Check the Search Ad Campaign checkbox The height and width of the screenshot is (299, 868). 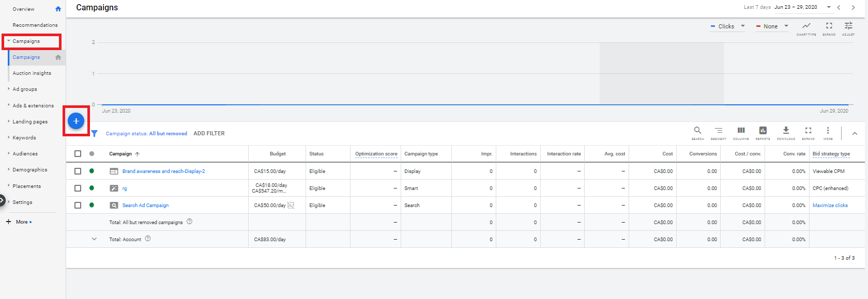point(78,205)
